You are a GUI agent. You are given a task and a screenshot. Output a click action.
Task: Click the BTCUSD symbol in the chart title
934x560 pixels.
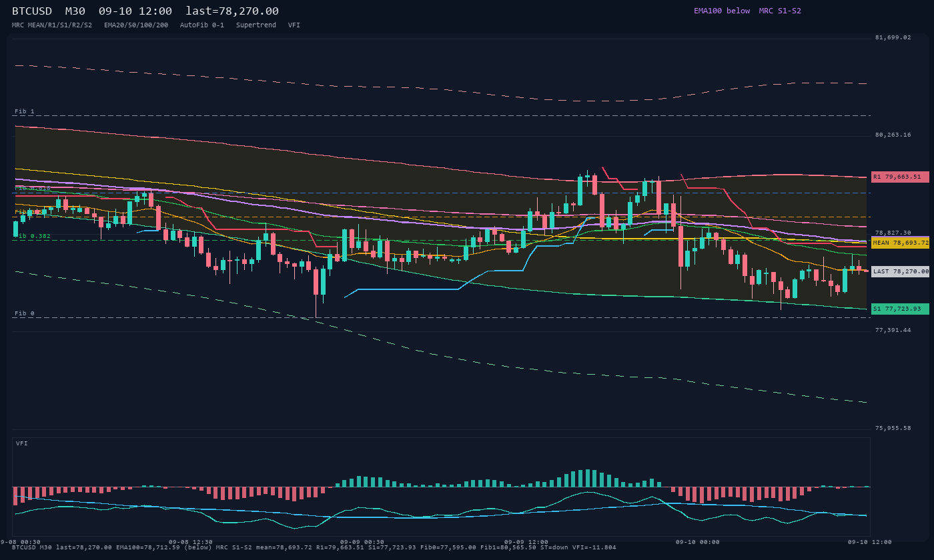tap(33, 11)
